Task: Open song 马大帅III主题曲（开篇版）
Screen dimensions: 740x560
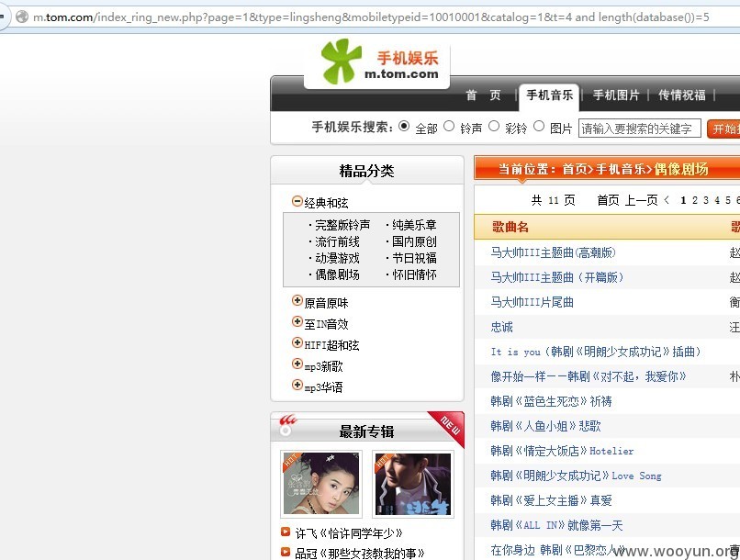Action: 557,277
